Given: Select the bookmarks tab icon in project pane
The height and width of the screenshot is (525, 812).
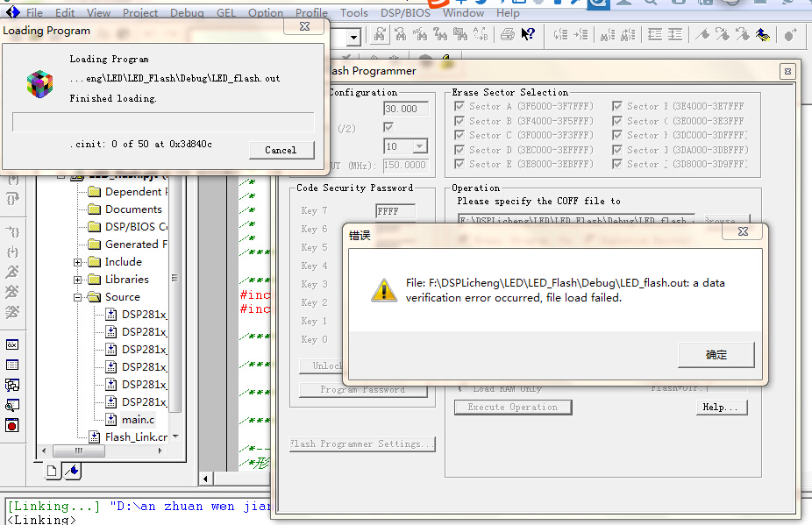Looking at the screenshot, I should point(73,471).
